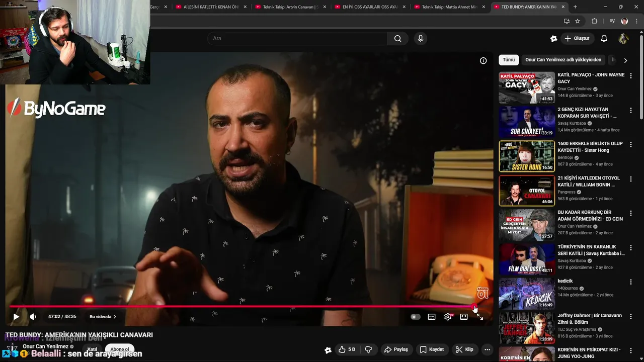The width and height of the screenshot is (644, 362).
Task: Open YouTube notifications bell
Action: pos(604,38)
